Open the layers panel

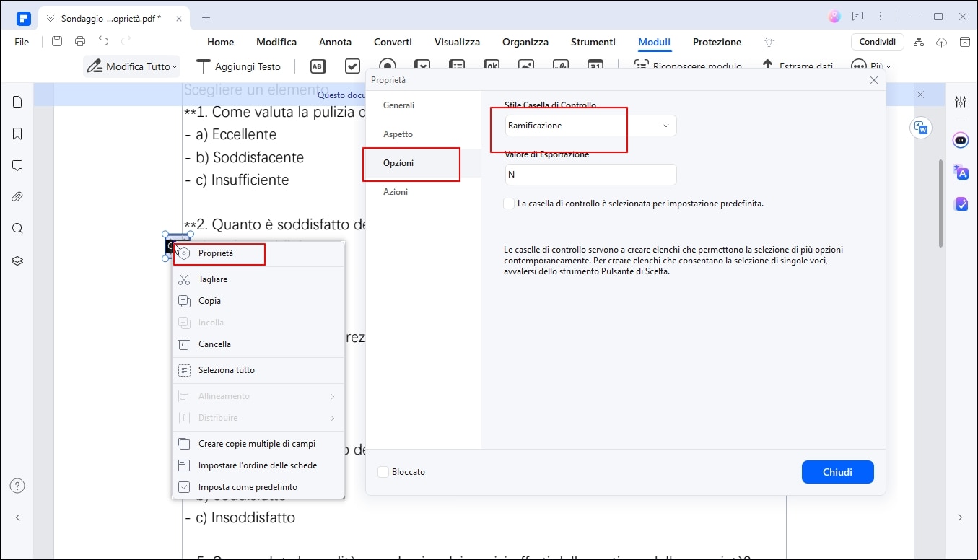pos(18,261)
